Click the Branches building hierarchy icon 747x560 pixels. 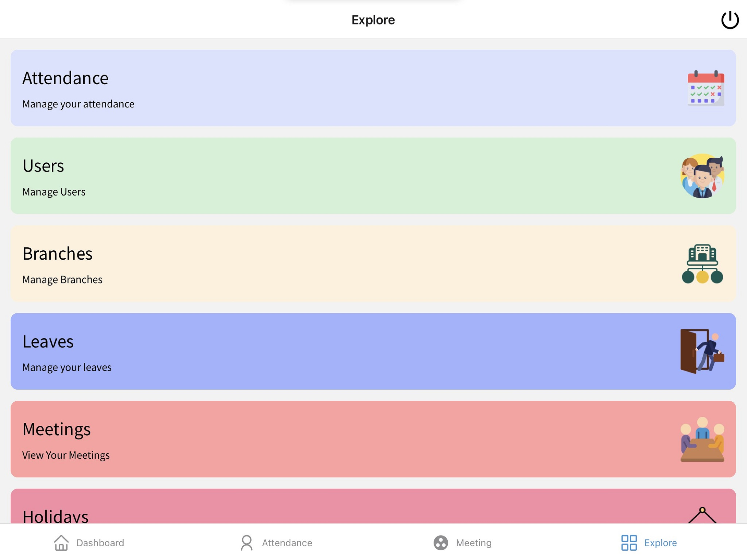(x=702, y=264)
